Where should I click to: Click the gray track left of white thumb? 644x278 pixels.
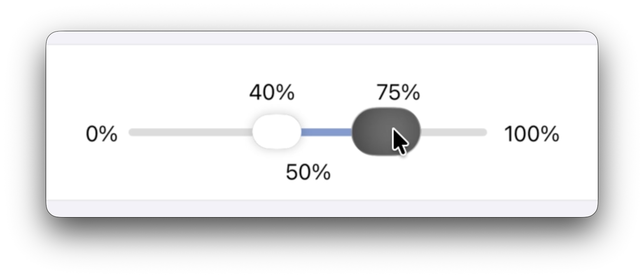click(189, 132)
